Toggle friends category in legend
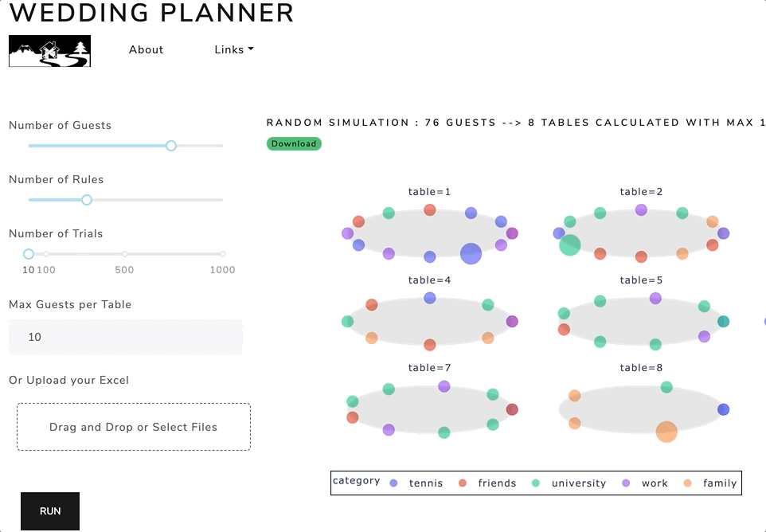The width and height of the screenshot is (766, 532). [487, 483]
